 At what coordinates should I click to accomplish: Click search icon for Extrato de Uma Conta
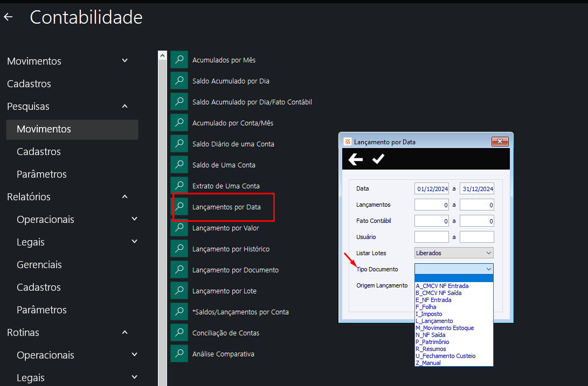[179, 186]
